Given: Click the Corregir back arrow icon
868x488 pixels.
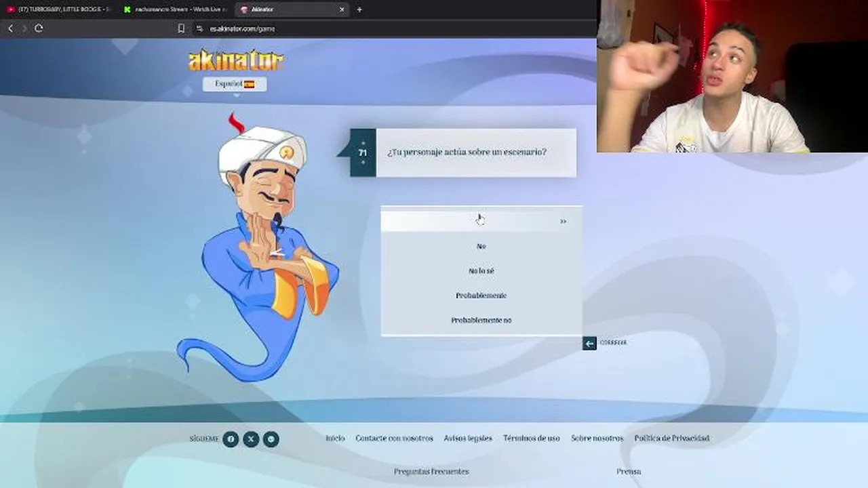Looking at the screenshot, I should (x=589, y=344).
